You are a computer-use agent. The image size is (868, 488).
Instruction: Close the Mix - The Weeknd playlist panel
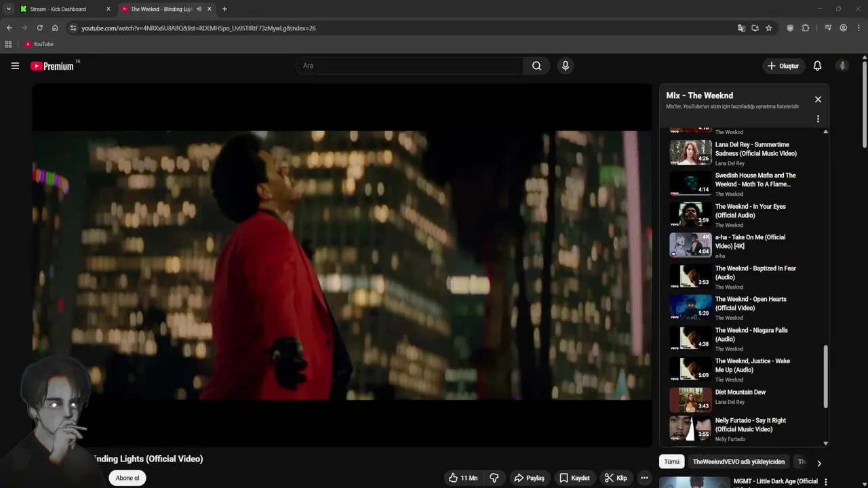coord(818,99)
